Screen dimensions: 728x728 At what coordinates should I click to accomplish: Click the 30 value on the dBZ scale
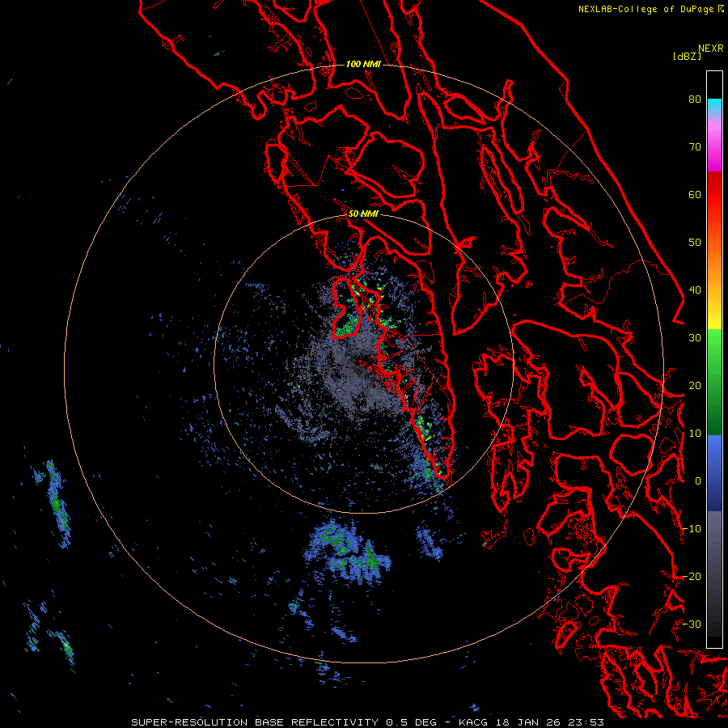click(x=695, y=338)
